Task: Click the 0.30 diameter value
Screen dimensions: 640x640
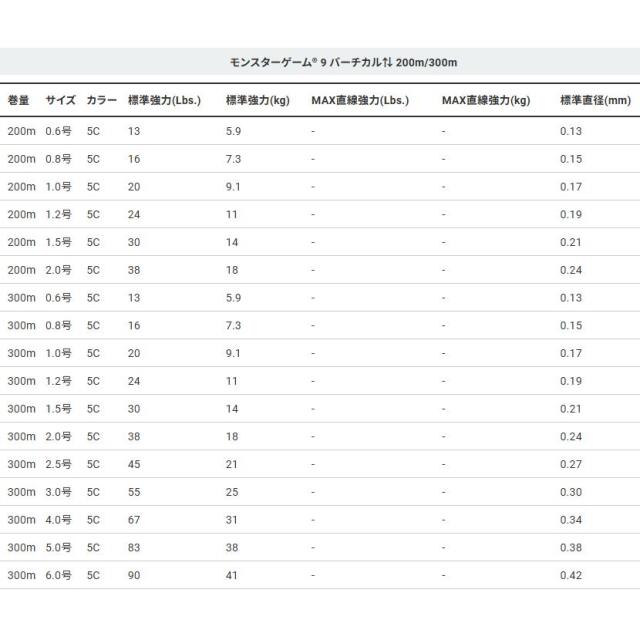Action: point(571,492)
